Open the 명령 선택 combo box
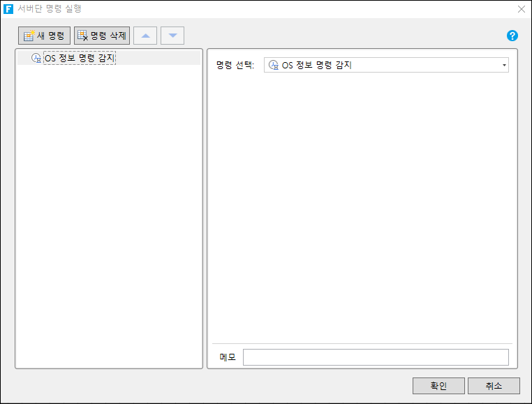 click(x=385, y=65)
